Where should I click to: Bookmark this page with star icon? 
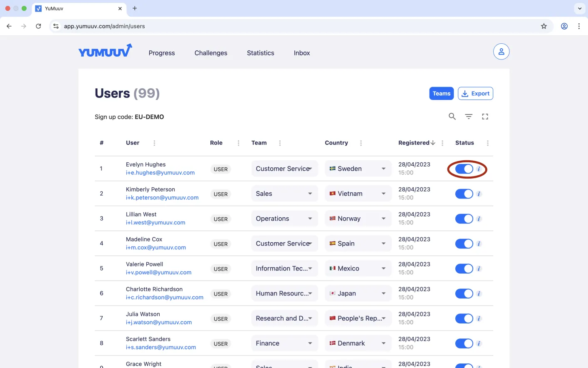click(544, 26)
